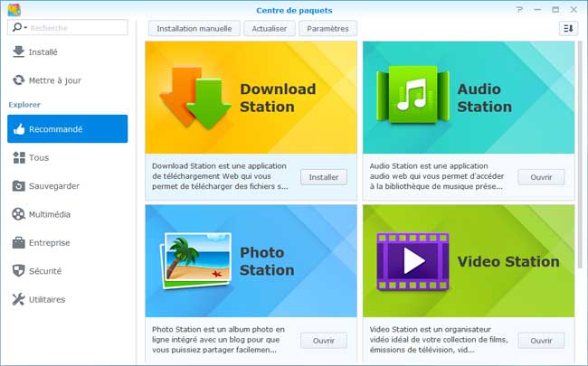This screenshot has width=588, height=366.
Task: Open the Audio Station banner
Action: click(x=469, y=98)
